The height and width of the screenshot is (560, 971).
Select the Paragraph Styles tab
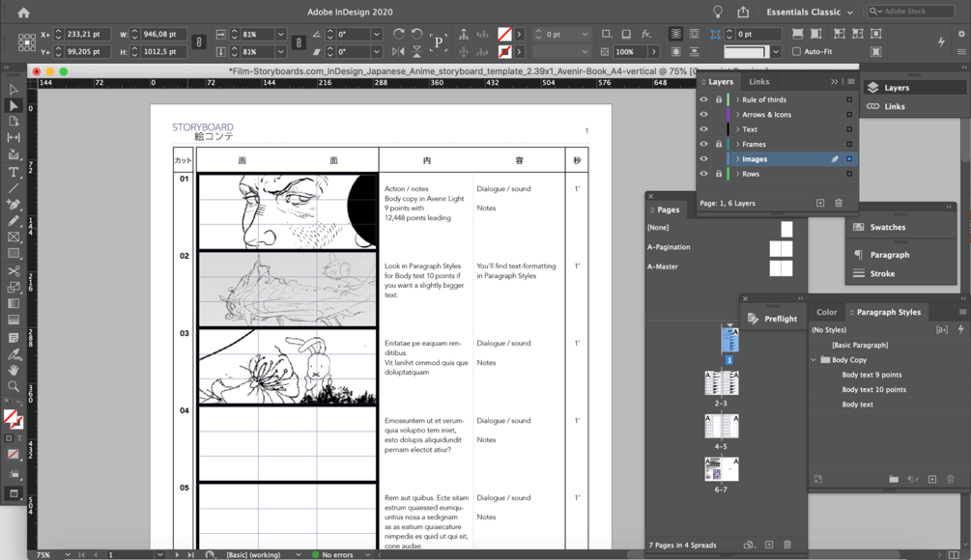(x=889, y=312)
